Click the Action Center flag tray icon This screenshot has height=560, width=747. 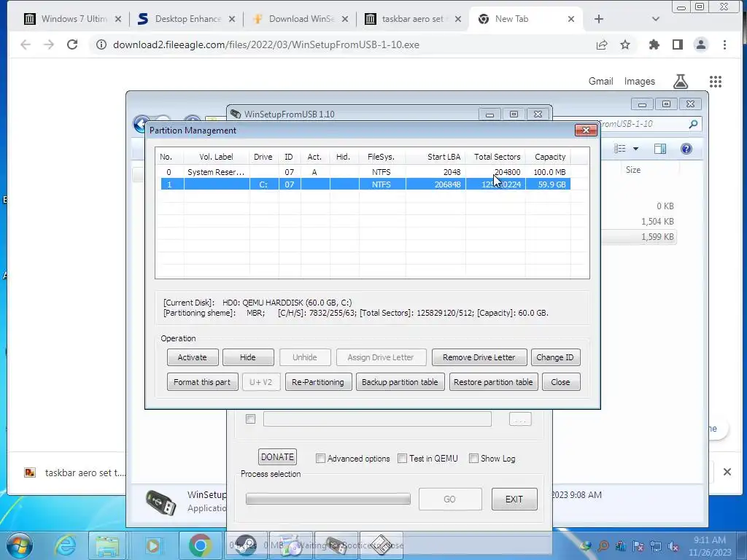click(x=638, y=546)
